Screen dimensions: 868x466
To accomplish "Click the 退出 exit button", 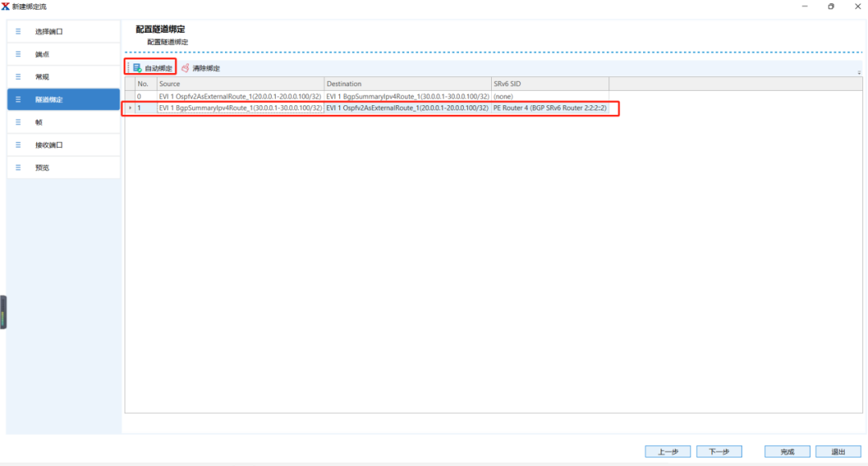I will click(x=838, y=452).
